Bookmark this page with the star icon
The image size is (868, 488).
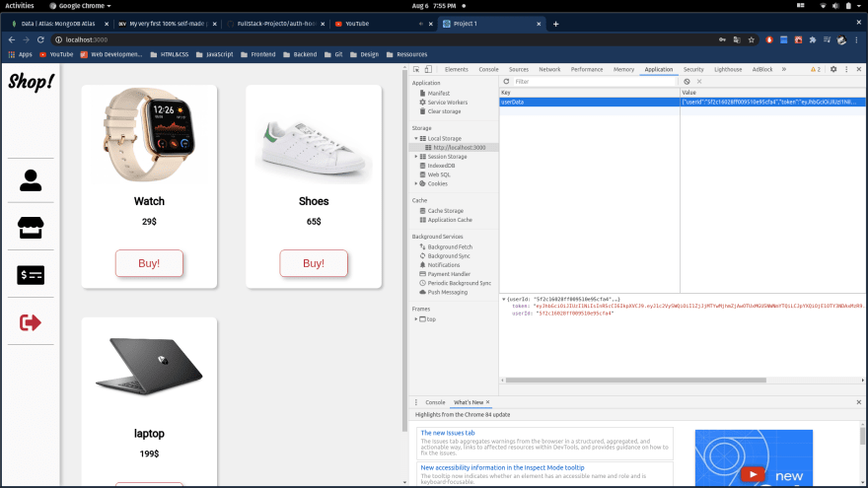point(752,39)
